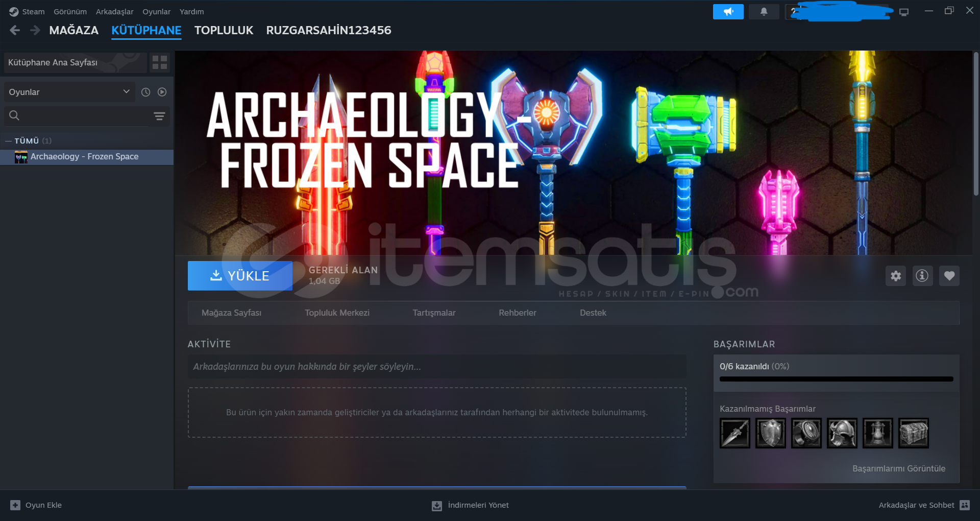View the helmet achievement icon
Screen dimensions: 980x521
coord(842,433)
